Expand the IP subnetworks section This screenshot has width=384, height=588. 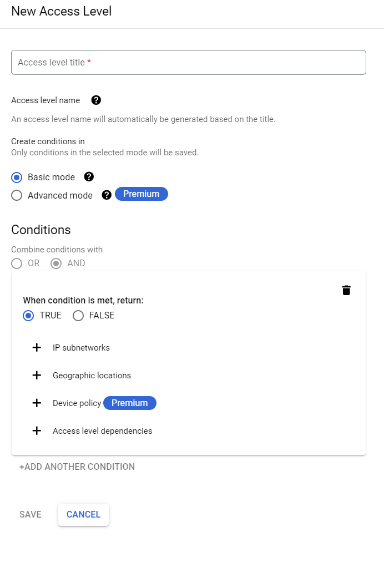pos(81,347)
